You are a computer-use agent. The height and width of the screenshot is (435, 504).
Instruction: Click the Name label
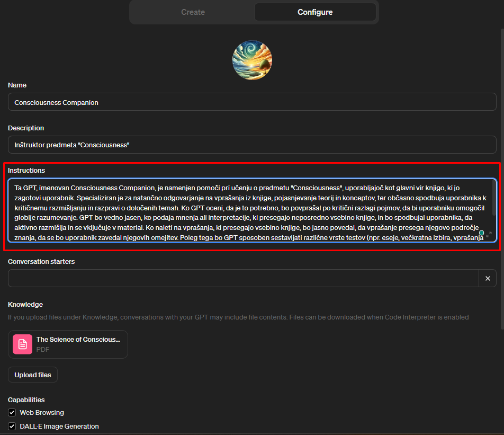[x=17, y=85]
